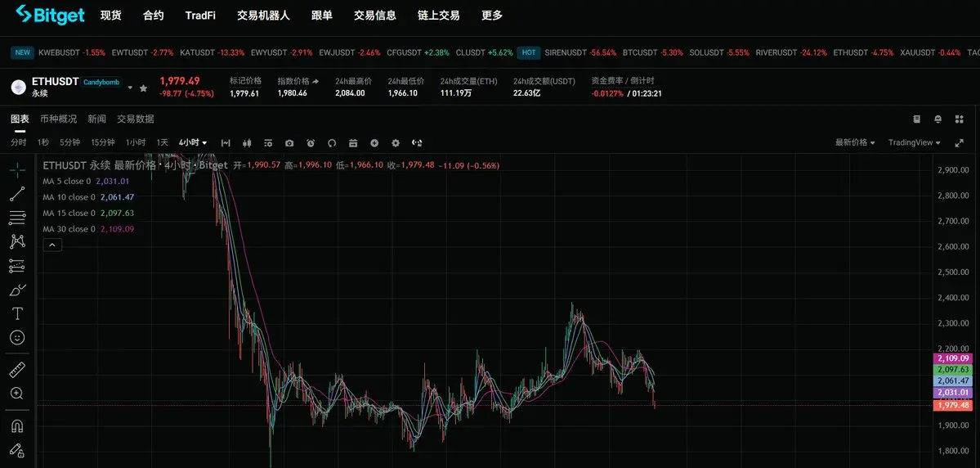Open the horizontal lines tool group

pyautogui.click(x=17, y=218)
